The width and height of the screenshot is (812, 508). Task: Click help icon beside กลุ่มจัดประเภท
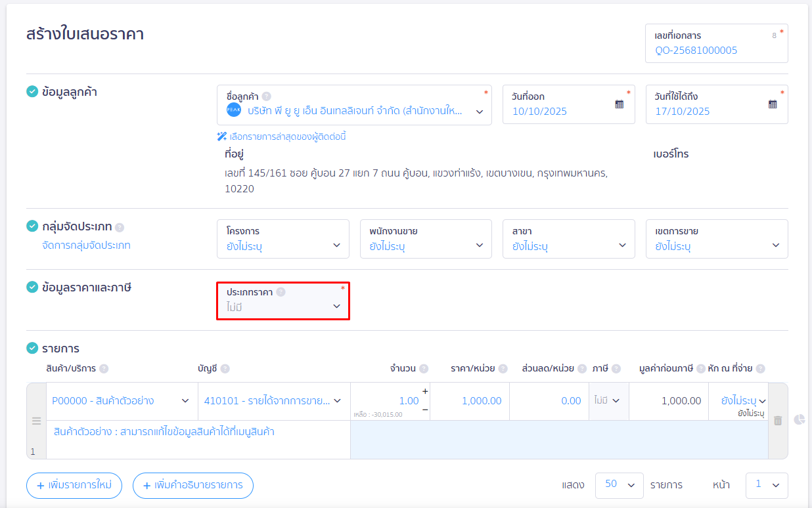120,227
